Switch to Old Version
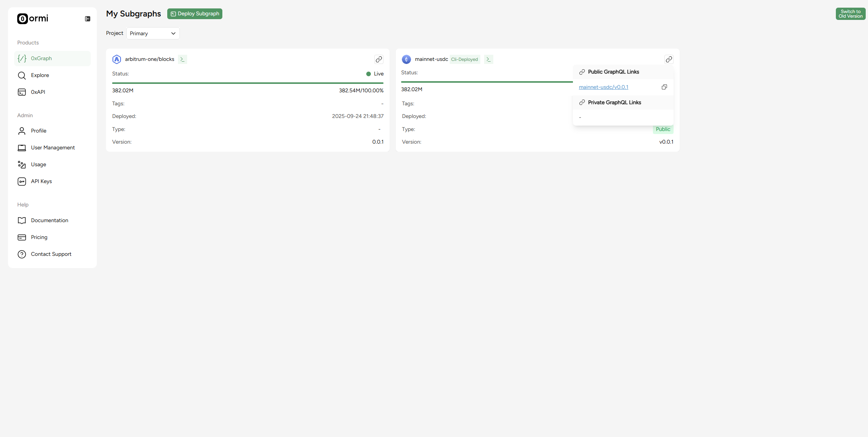868x437 pixels. click(850, 14)
